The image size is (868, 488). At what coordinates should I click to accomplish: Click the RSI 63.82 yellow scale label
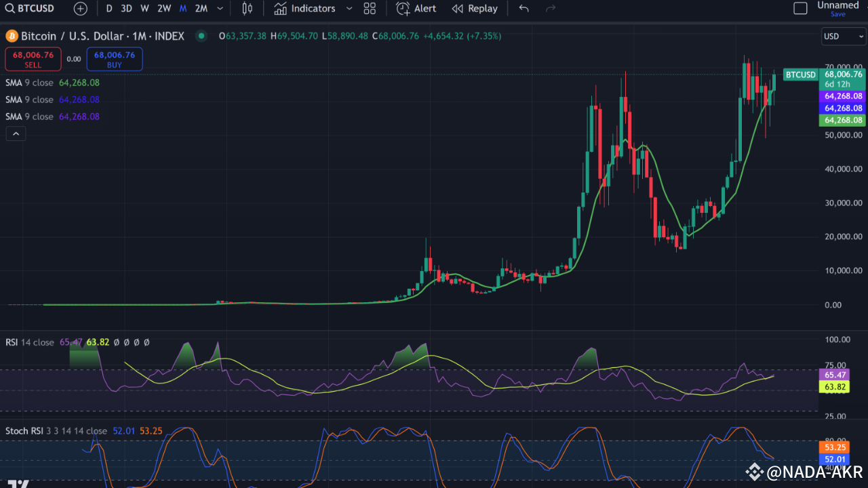pos(834,386)
